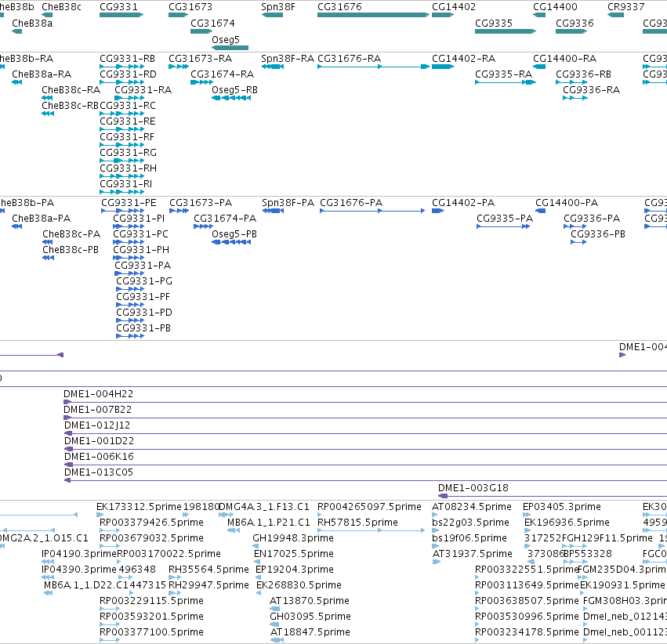Image resolution: width=667 pixels, height=644 pixels.
Task: Click the CR9337 gene label
Action: 625,7
